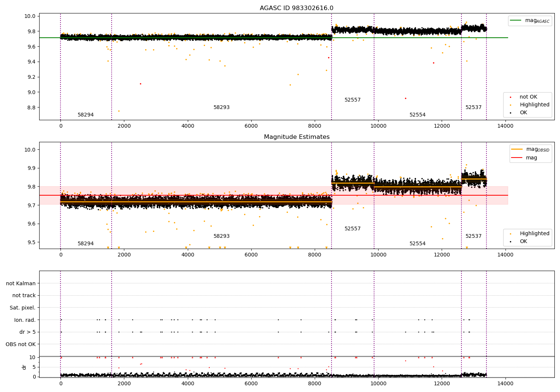This screenshot has height=392, width=560.
Task: Click the "Sat. pixel." axis label
Action: click(x=23, y=308)
